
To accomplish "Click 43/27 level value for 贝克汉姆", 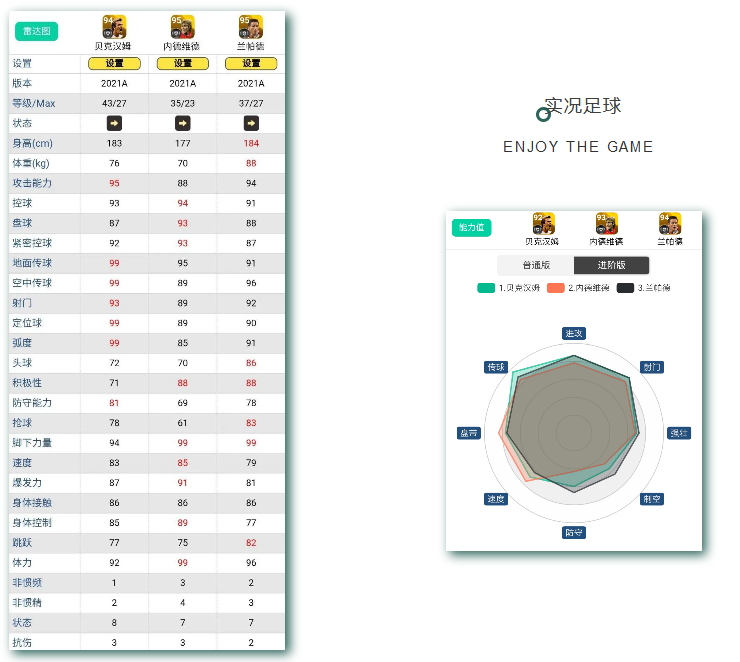I will click(x=114, y=103).
